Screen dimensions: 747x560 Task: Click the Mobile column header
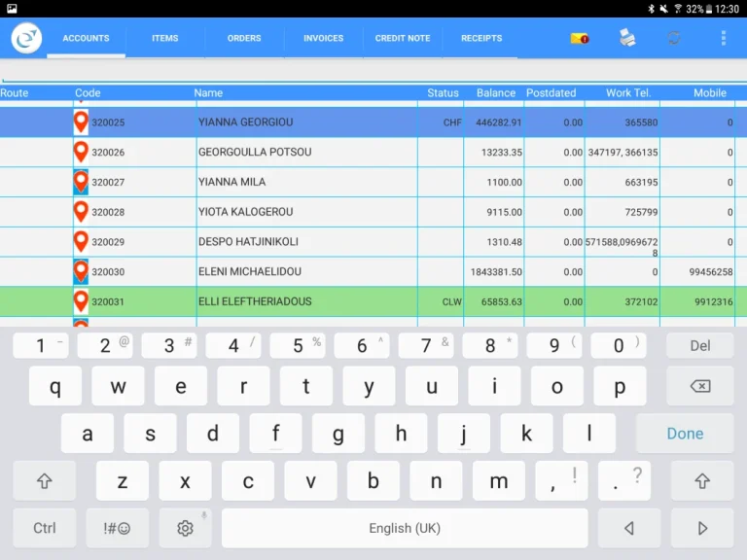tap(710, 93)
